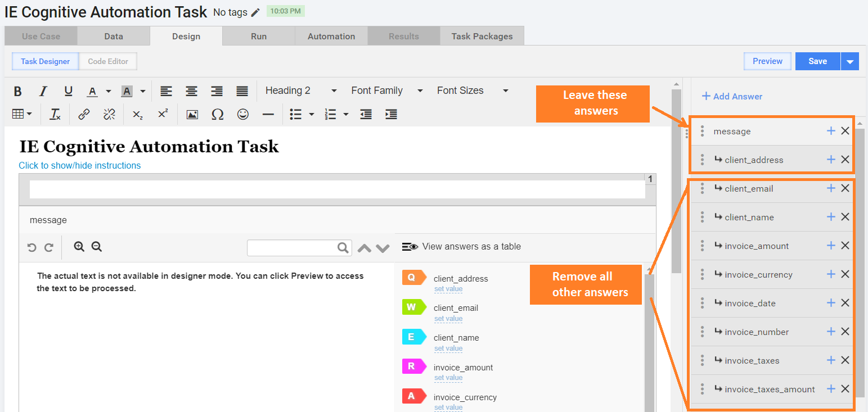Viewport: 868px width, 412px height.
Task: Remove the client_email answer
Action: pos(845,188)
